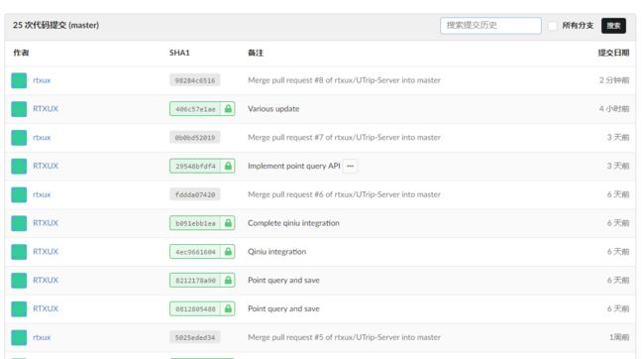Click the lock icon next to SHA 0812805488

coord(228,308)
